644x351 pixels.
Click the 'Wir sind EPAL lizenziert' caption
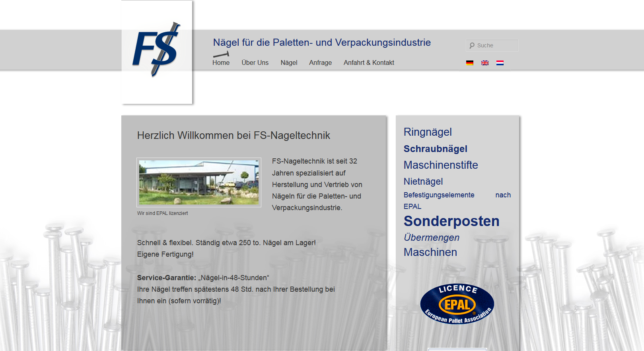click(162, 213)
